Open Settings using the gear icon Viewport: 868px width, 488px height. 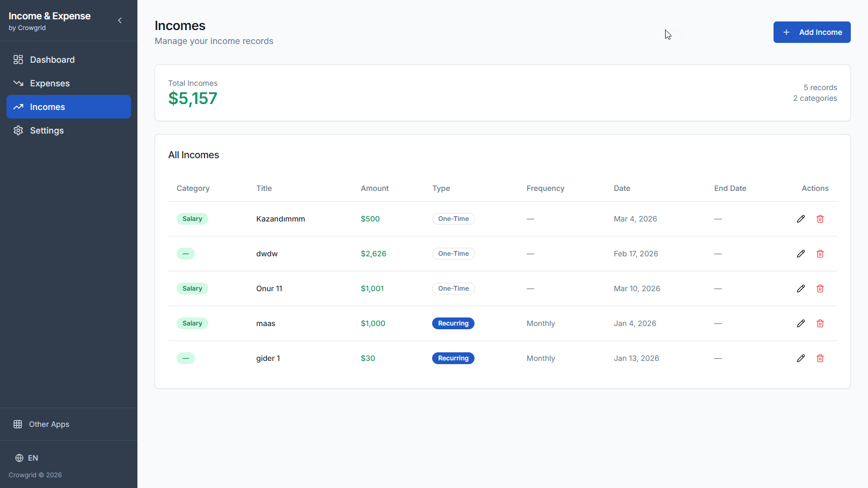pos(18,130)
